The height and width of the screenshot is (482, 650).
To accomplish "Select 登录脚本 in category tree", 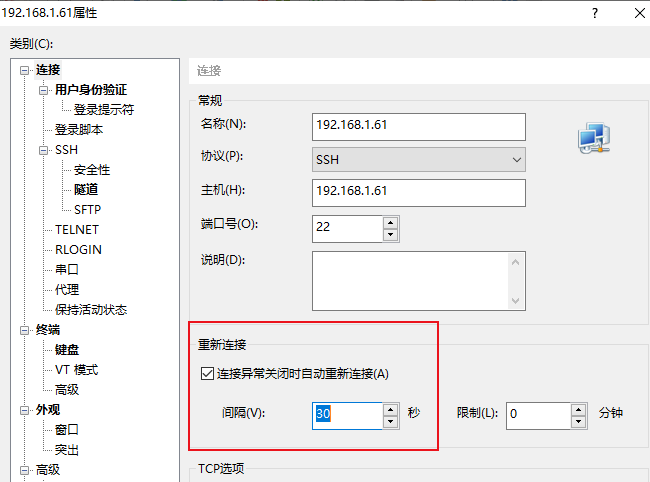I will tap(79, 129).
